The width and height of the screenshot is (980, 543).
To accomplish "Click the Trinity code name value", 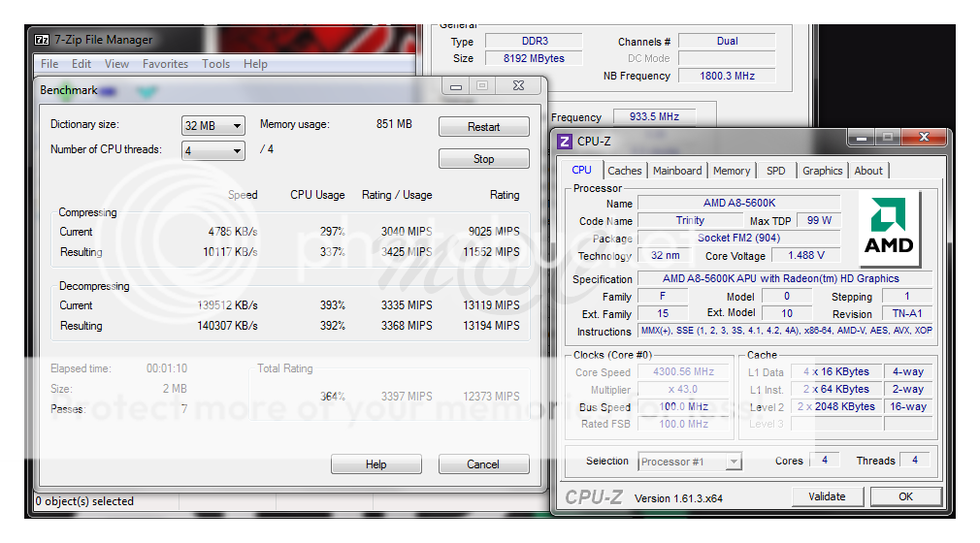I will 690,220.
